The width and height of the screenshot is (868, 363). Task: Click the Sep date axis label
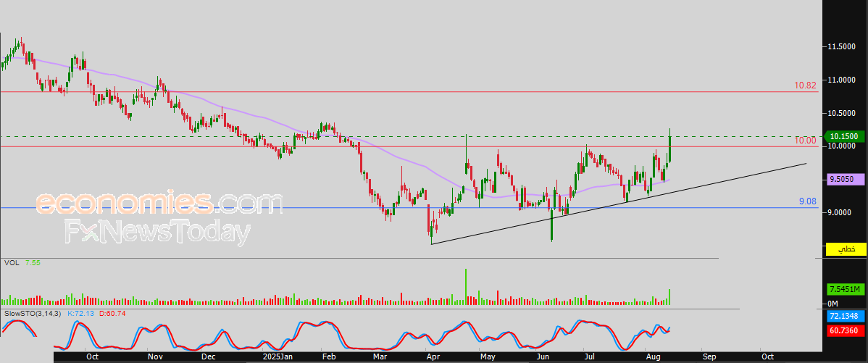coord(709,357)
